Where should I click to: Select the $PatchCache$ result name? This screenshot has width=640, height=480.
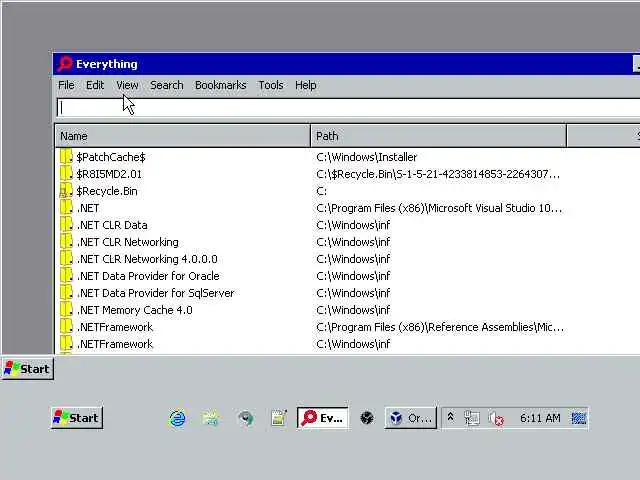pyautogui.click(x=111, y=157)
